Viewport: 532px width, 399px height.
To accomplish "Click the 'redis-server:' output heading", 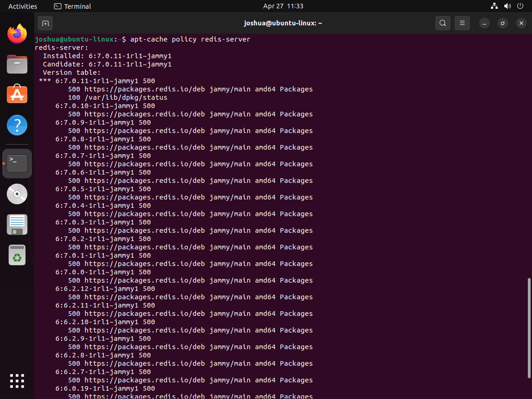I will 61,48.
